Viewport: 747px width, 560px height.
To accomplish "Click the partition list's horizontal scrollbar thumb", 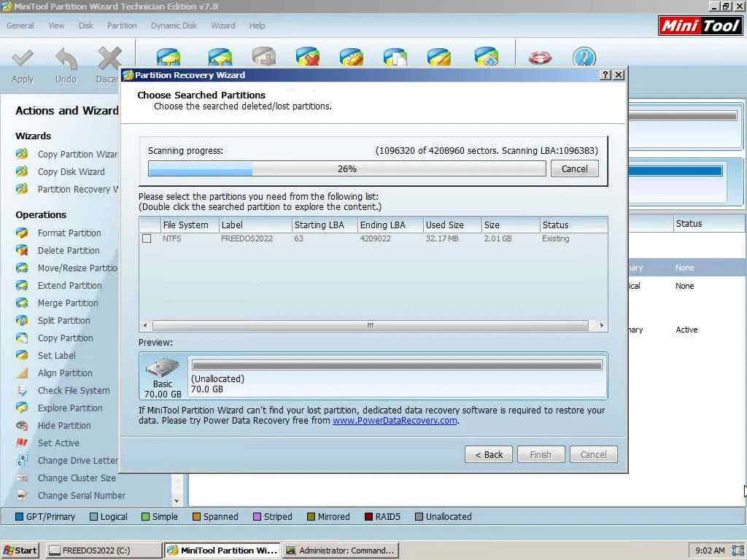I will [x=370, y=325].
